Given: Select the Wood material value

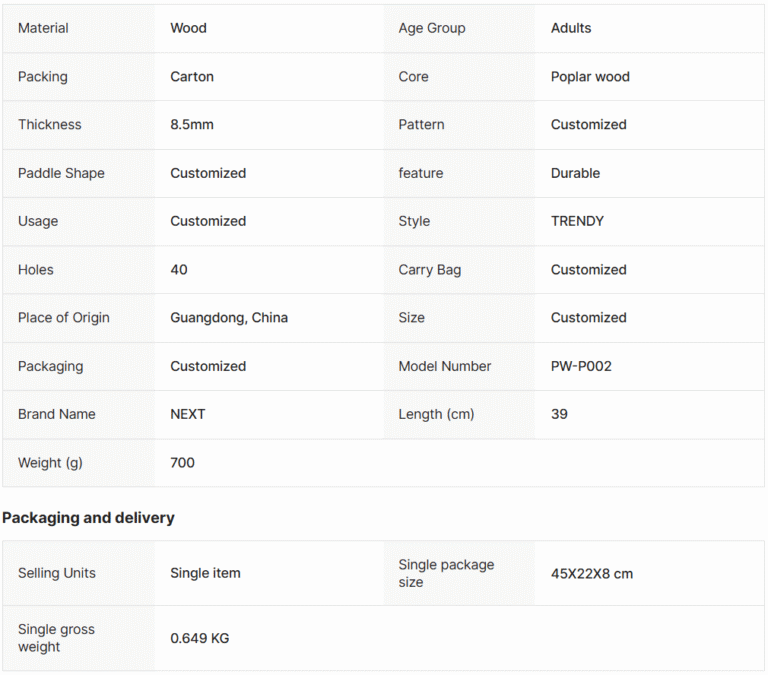Looking at the screenshot, I should (x=189, y=28).
